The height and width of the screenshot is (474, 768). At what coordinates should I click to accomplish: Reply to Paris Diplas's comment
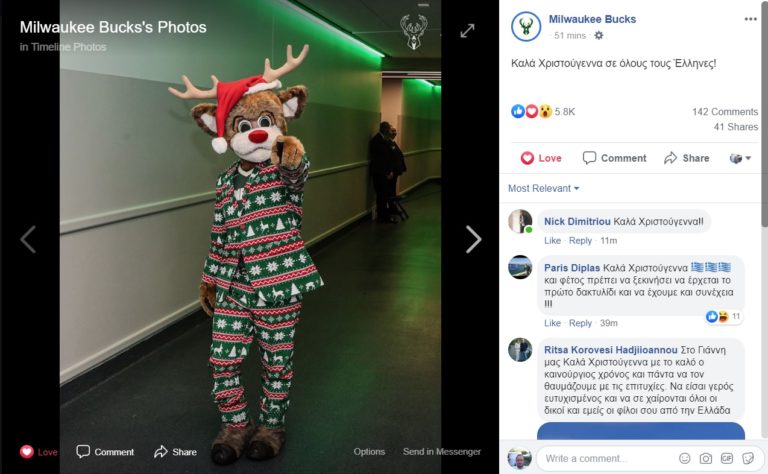(x=580, y=323)
